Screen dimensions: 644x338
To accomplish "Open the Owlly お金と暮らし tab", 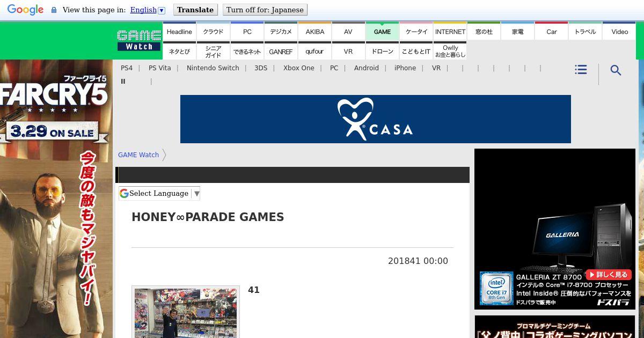I will [x=450, y=52].
